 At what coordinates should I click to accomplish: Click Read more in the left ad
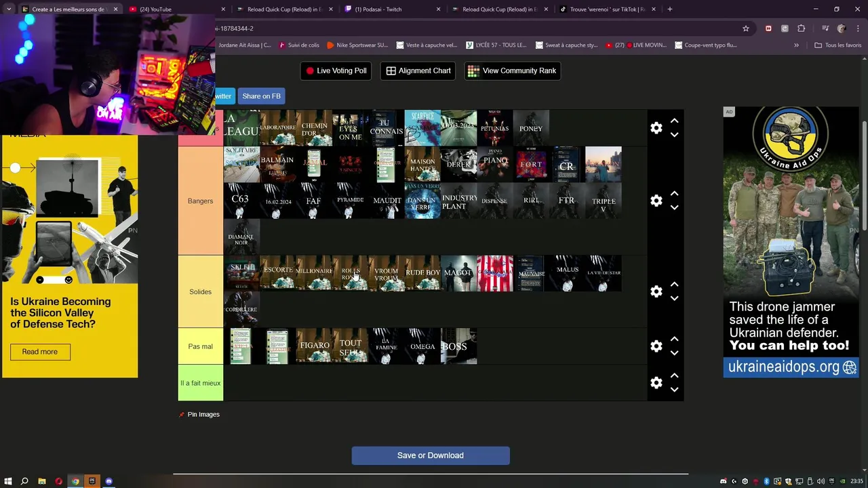click(40, 352)
